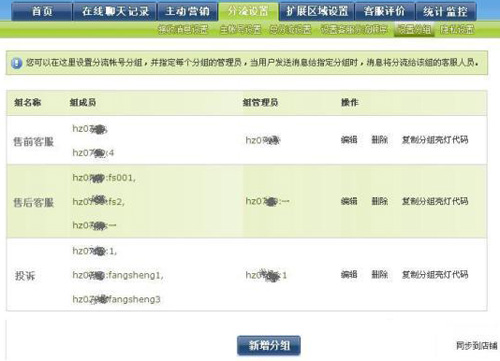This screenshot has width=500, height=361.
Task: Click member entry ending in fangsheng3
Action: coord(116,299)
